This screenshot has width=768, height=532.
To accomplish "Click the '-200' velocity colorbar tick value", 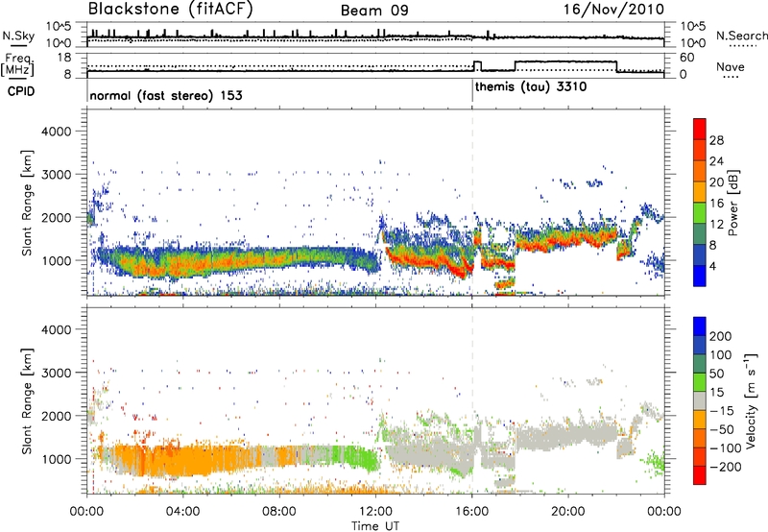I will point(724,467).
